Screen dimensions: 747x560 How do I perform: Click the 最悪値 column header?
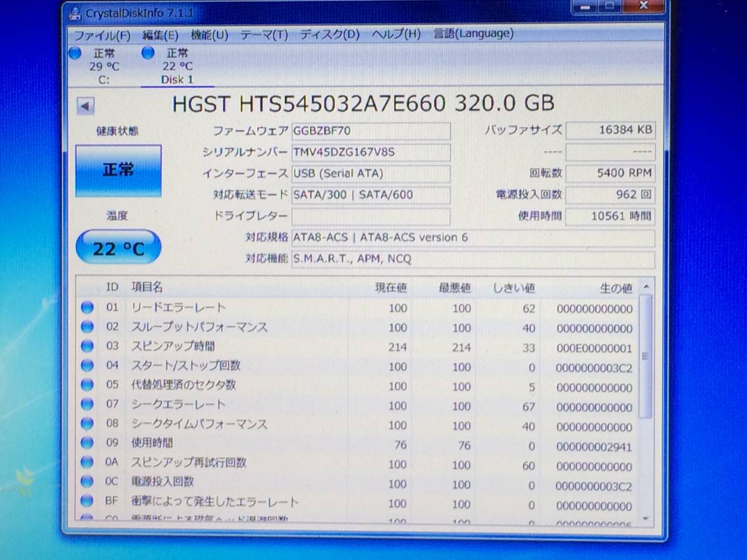[454, 287]
